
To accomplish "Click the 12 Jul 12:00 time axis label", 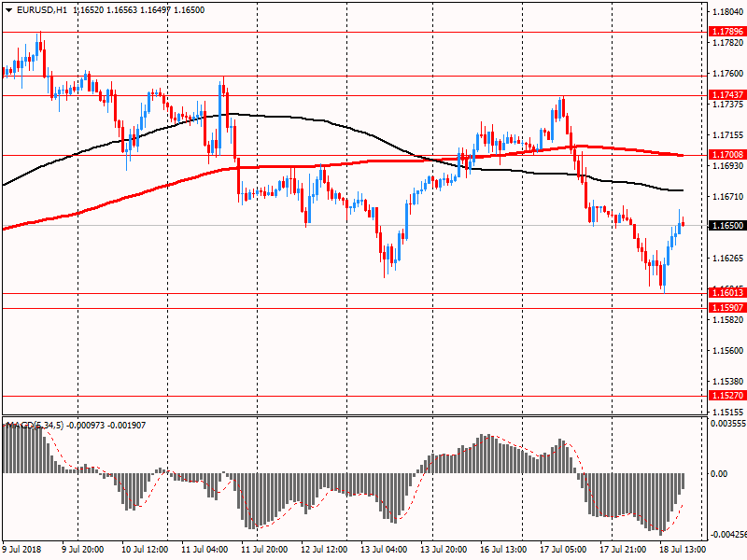I will (324, 549).
